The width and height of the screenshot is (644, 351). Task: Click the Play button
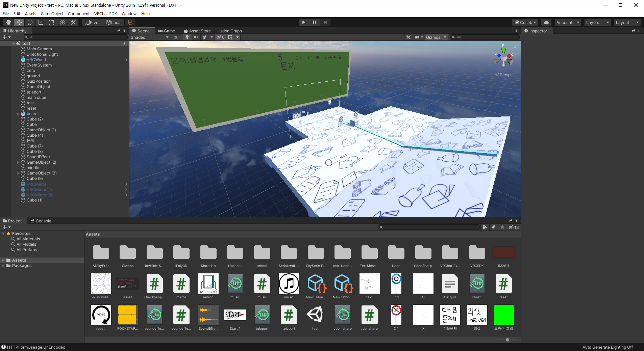pos(303,22)
